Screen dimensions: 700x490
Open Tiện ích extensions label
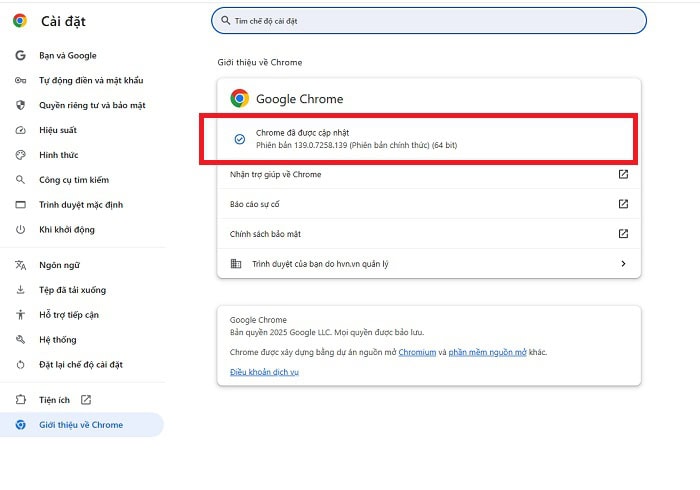[x=54, y=400]
